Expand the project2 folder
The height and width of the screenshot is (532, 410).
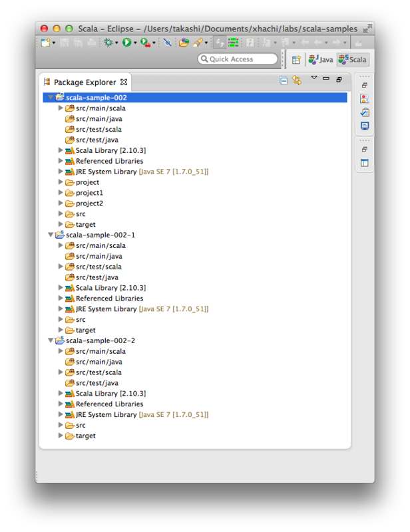tap(61, 203)
